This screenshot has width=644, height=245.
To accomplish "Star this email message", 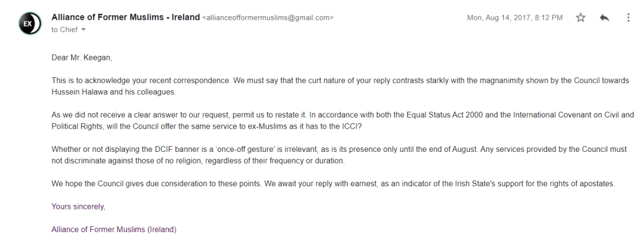I will (580, 18).
